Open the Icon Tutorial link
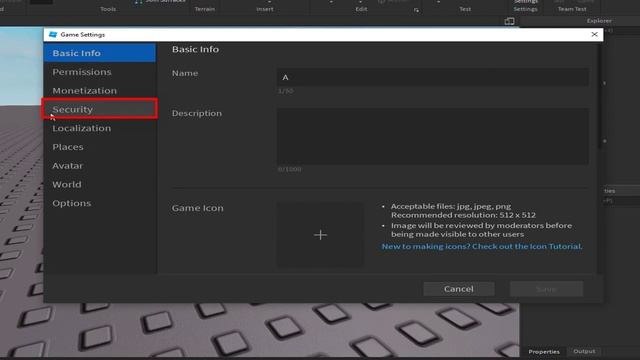Viewport: 640px width, 360px height. (x=482, y=247)
